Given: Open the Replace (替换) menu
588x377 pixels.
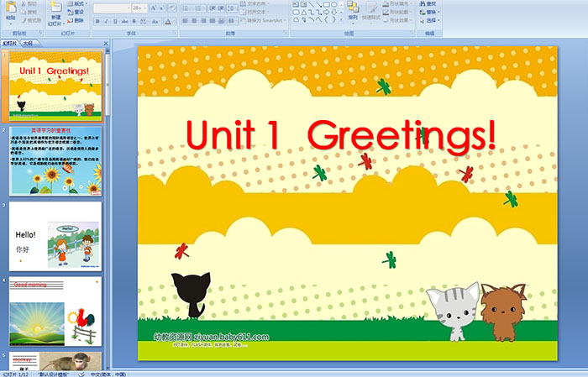Looking at the screenshot, I should click(x=430, y=12).
